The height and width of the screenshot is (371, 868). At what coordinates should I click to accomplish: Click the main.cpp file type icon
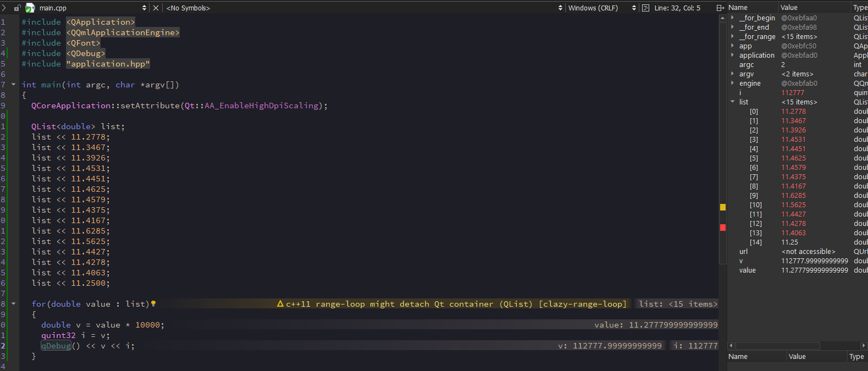(30, 8)
